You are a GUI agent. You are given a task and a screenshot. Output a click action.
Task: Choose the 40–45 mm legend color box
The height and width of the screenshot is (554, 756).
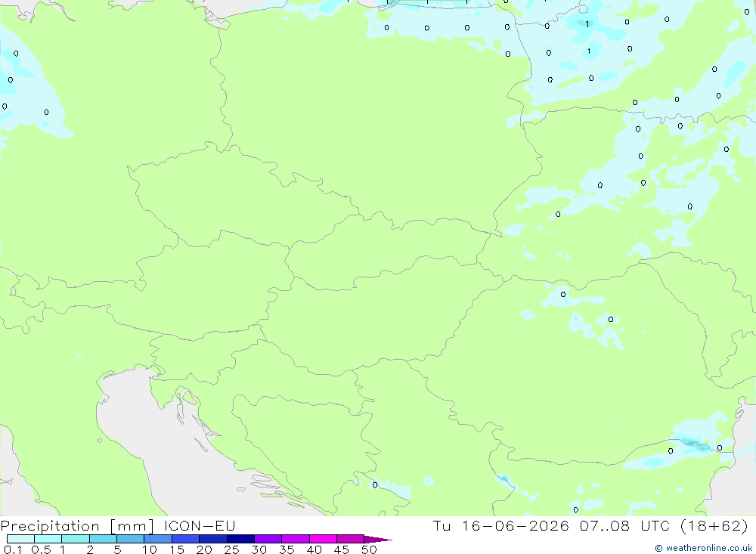pyautogui.click(x=323, y=539)
